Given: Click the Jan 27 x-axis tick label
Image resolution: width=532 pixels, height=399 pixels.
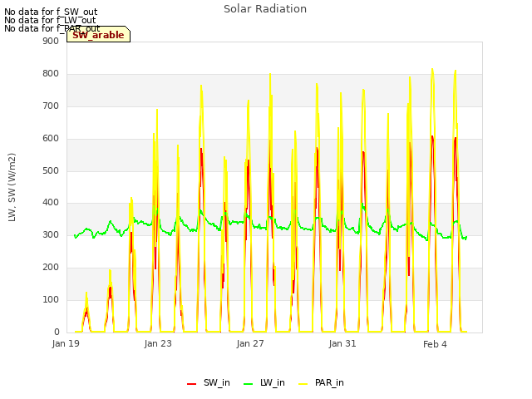Looking at the screenshot, I should [x=250, y=343].
